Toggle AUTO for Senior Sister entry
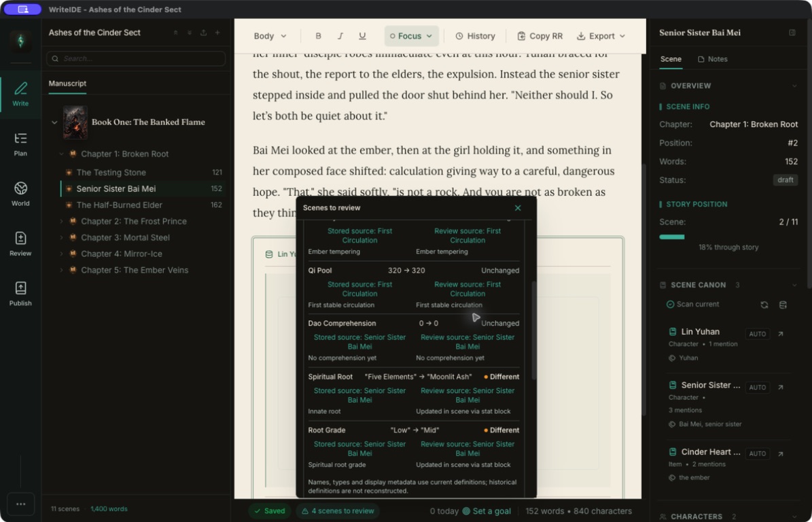 tap(757, 387)
